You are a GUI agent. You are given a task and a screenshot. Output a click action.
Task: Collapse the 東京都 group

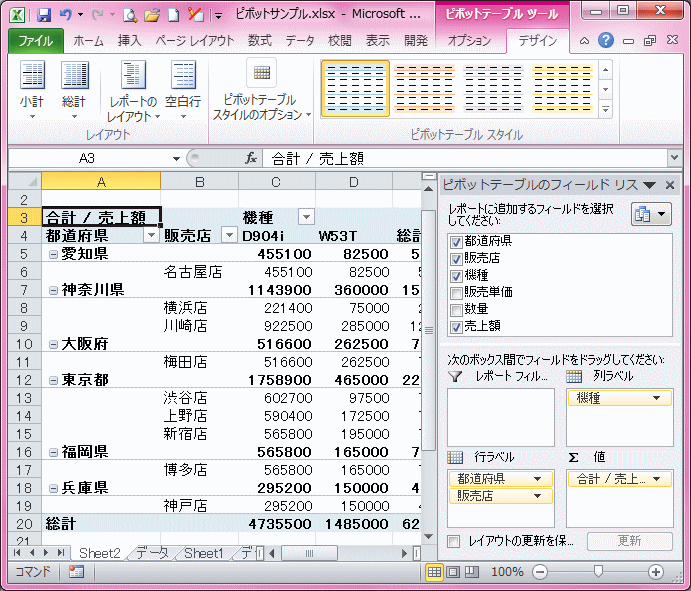coord(53,380)
